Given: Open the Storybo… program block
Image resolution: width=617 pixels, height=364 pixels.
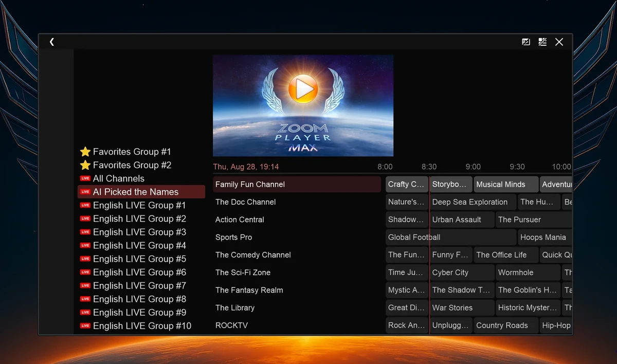Looking at the screenshot, I should (x=450, y=184).
